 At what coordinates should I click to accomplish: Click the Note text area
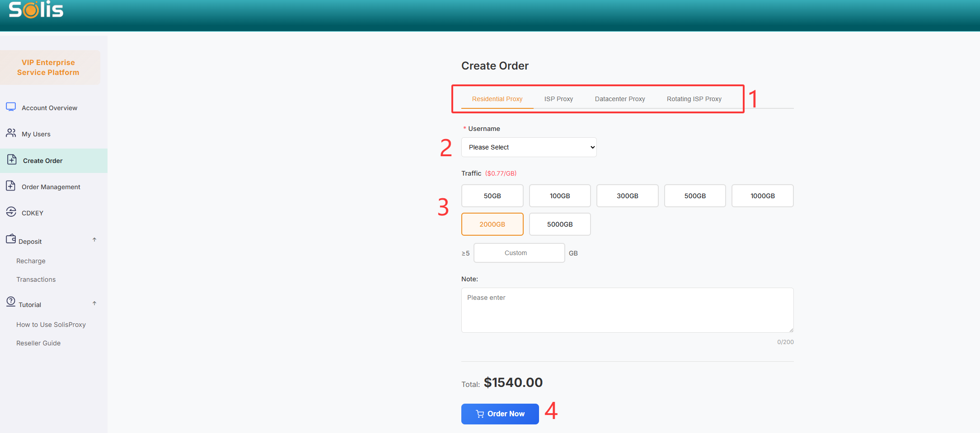click(627, 310)
